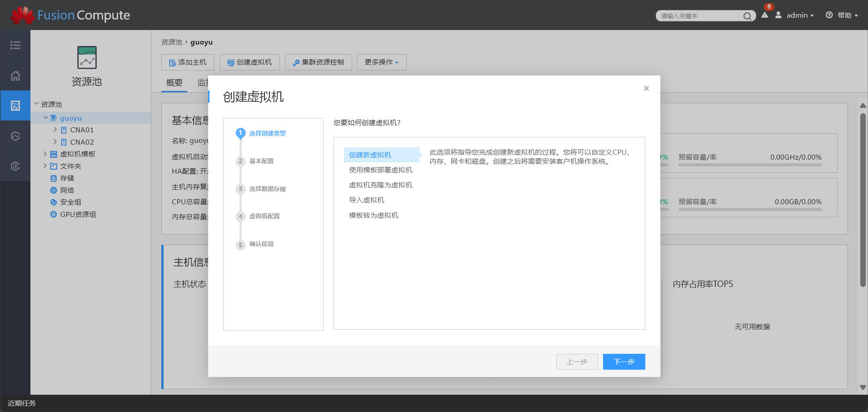Open the fourth icon in the left sidebar
This screenshot has width=868, height=412.
(x=15, y=136)
